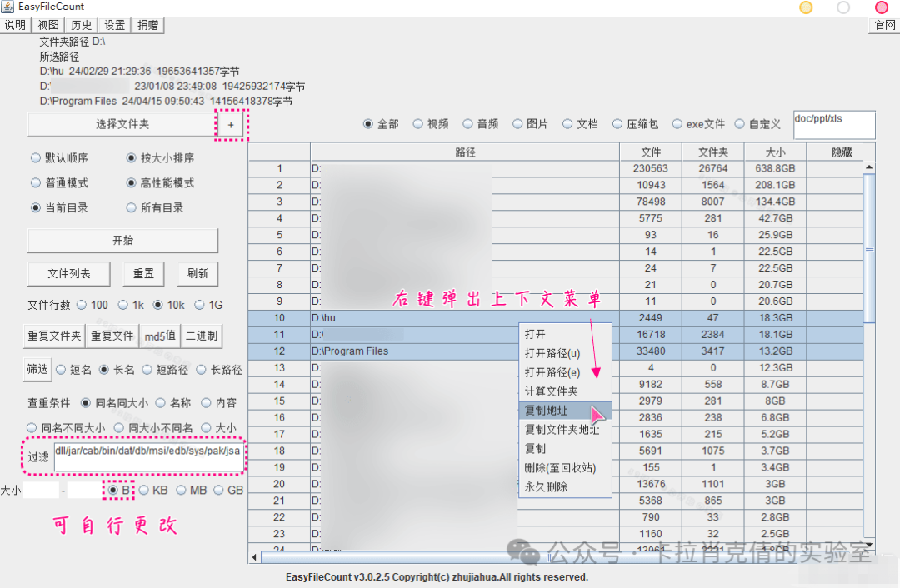This screenshot has height=588, width=900.
Task: Click the 官网 link
Action: tap(883, 25)
